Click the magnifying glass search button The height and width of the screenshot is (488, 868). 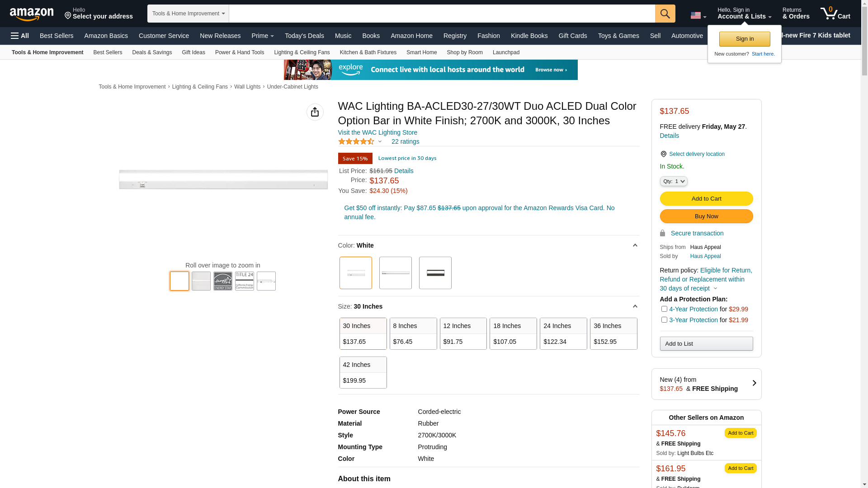[x=665, y=14]
